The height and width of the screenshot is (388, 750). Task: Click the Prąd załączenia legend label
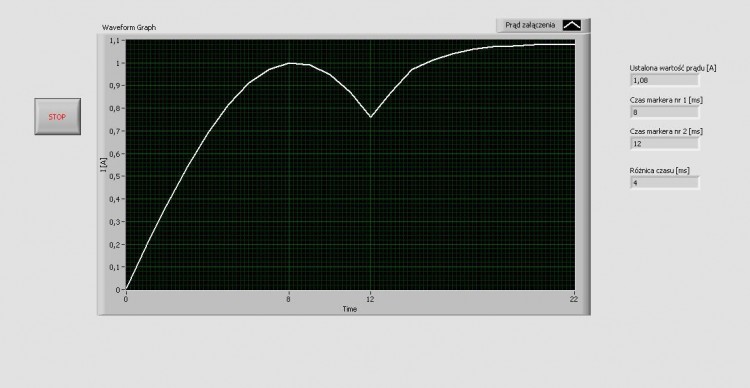530,25
